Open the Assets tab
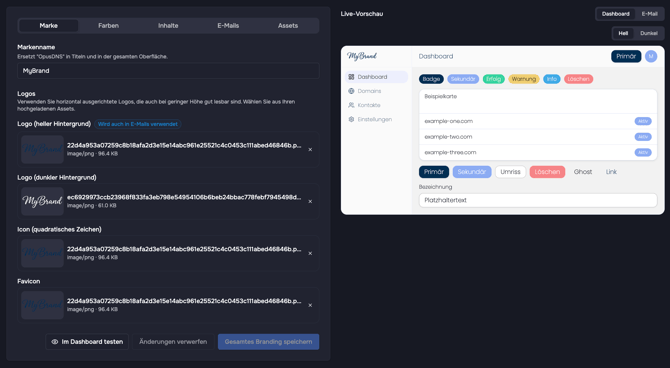The height and width of the screenshot is (368, 670). click(288, 26)
